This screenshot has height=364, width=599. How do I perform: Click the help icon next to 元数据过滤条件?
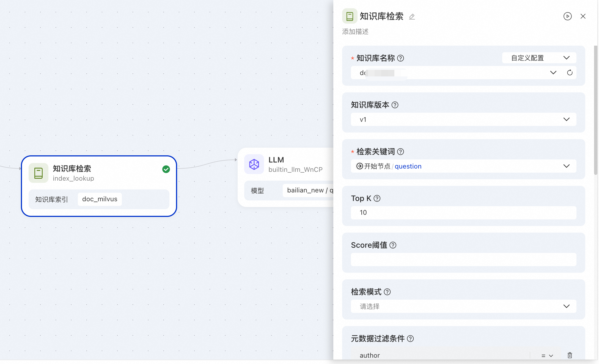(x=410, y=339)
